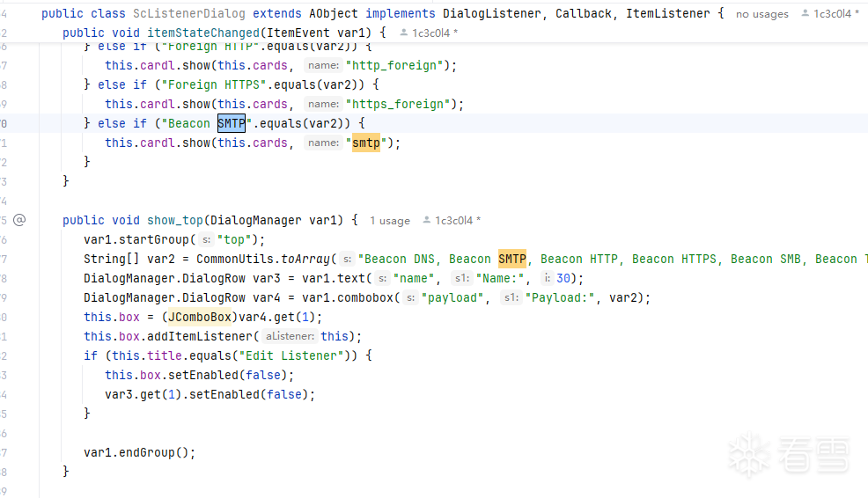Image resolution: width=868 pixels, height=498 pixels.
Task: Open the 'no usages' hint on the class header
Action: 761,14
